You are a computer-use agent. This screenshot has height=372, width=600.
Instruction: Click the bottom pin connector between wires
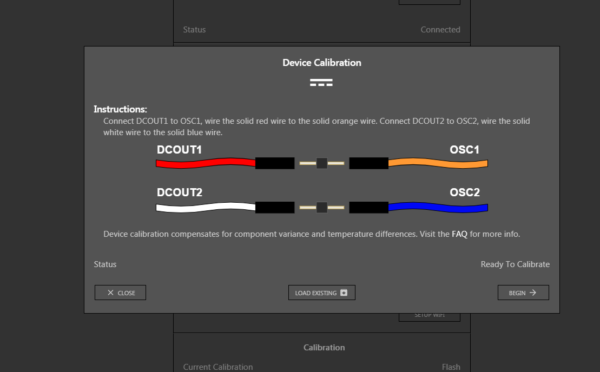pos(322,207)
